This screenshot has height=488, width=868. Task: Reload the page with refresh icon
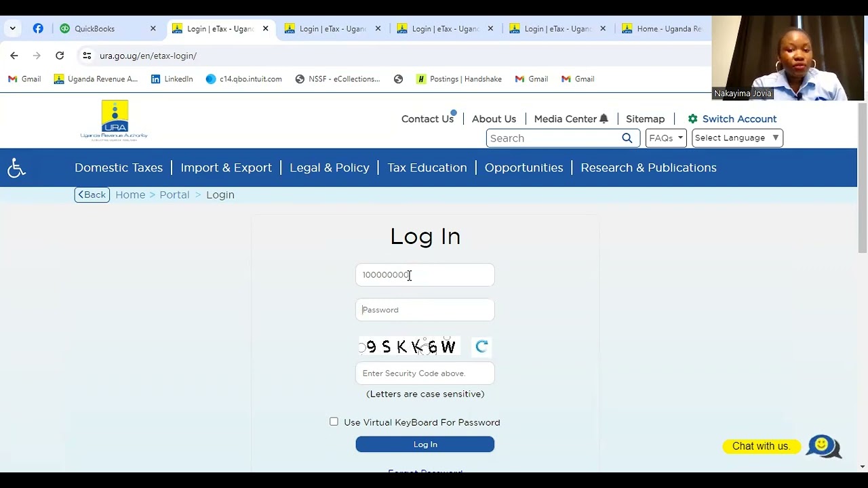[x=60, y=56]
